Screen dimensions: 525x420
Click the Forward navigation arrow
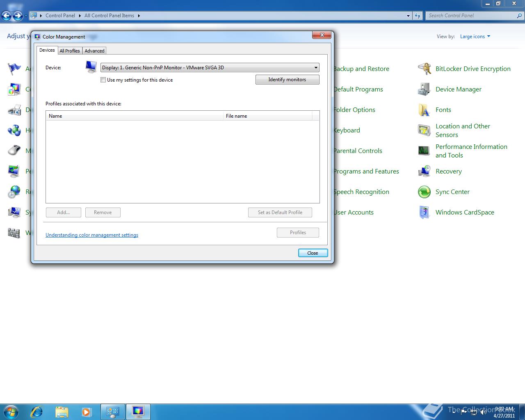coord(18,16)
